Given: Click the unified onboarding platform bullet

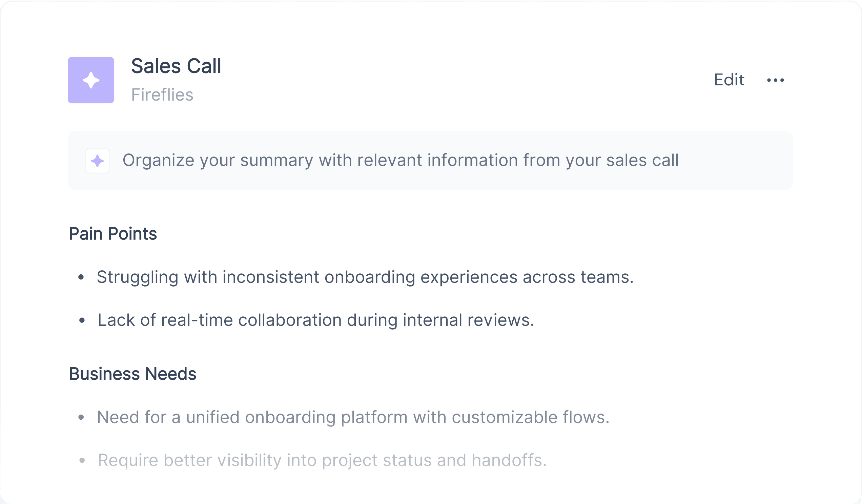Looking at the screenshot, I should click(353, 418).
